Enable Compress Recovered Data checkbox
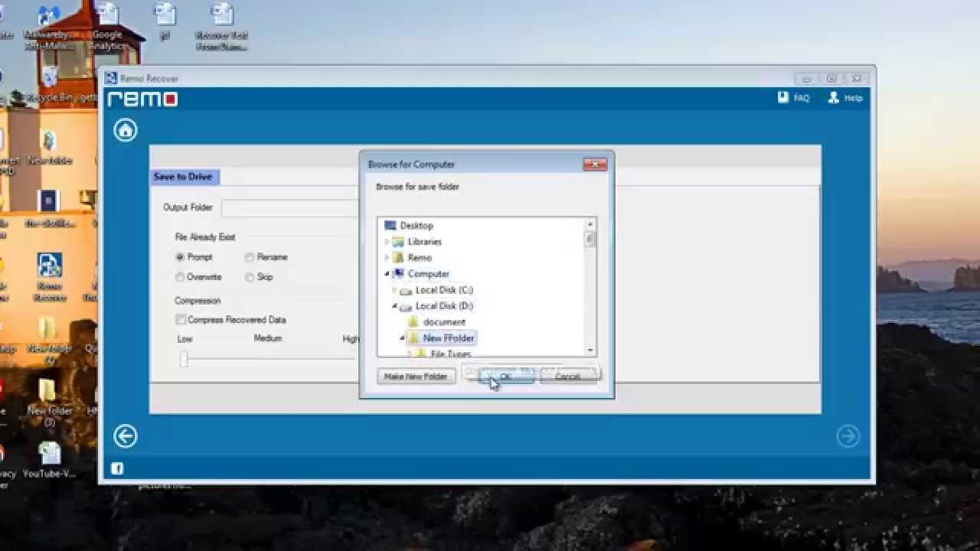The image size is (980, 551). click(x=181, y=320)
